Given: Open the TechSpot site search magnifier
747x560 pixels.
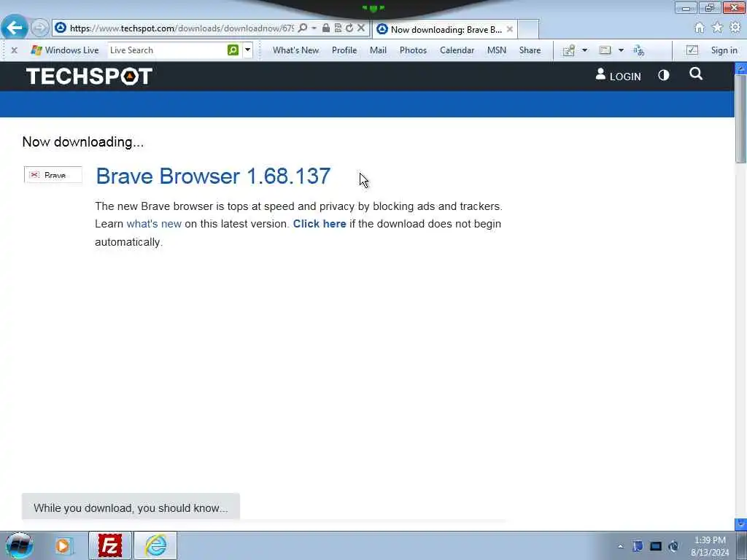Looking at the screenshot, I should (696, 74).
